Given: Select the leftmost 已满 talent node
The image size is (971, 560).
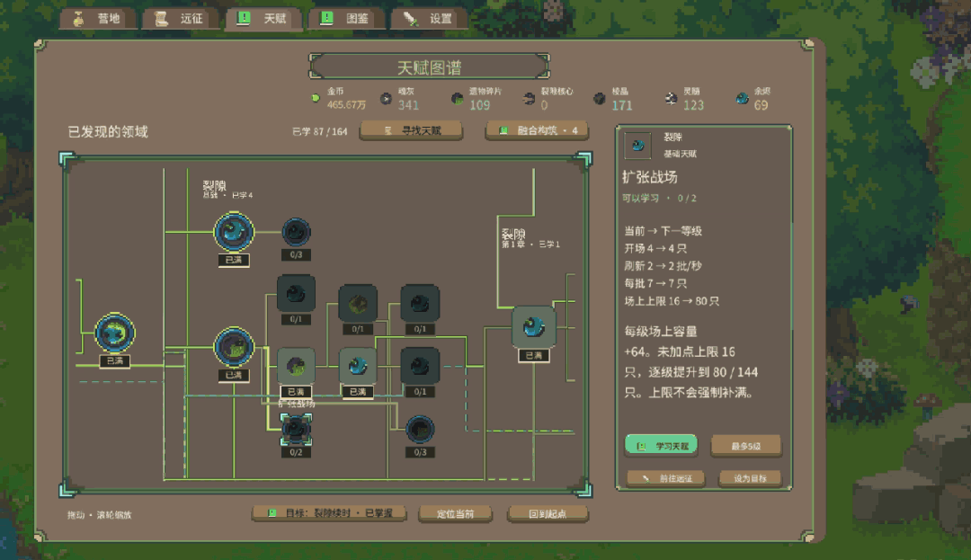Looking at the screenshot, I should 114,333.
